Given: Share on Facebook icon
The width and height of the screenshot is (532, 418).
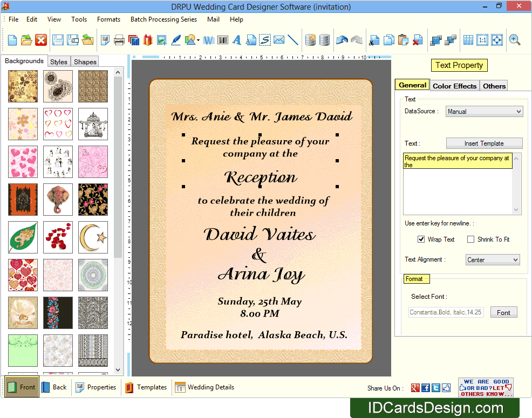Looking at the screenshot, I should tap(426, 388).
